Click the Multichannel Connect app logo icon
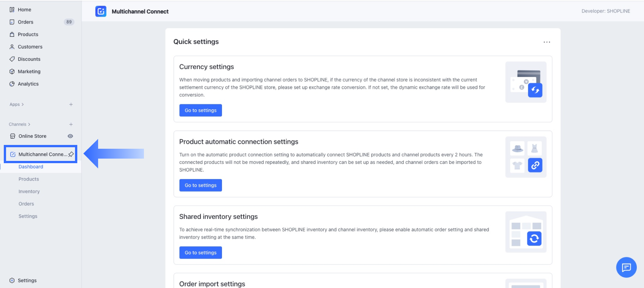 [101, 11]
